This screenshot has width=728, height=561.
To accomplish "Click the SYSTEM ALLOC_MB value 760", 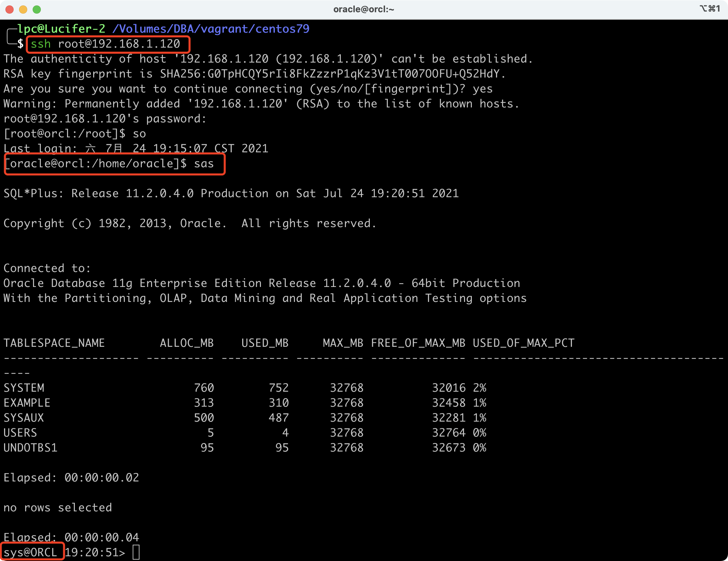I will click(x=204, y=388).
